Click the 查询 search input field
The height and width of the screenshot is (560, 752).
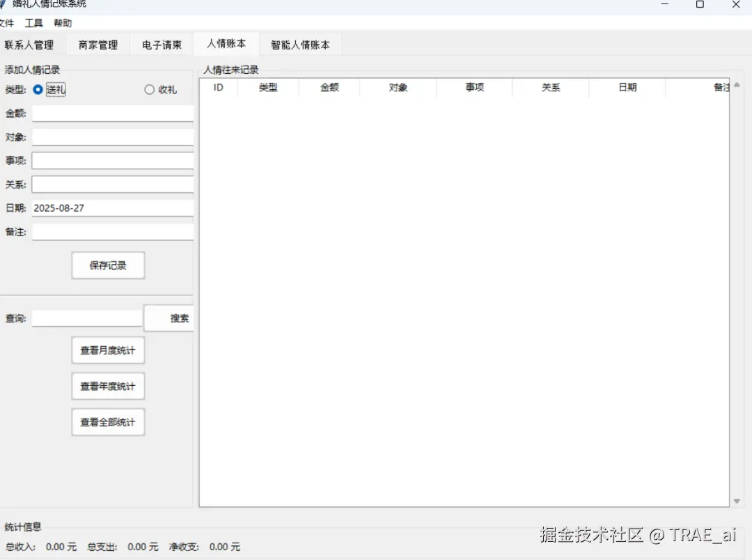click(x=87, y=318)
